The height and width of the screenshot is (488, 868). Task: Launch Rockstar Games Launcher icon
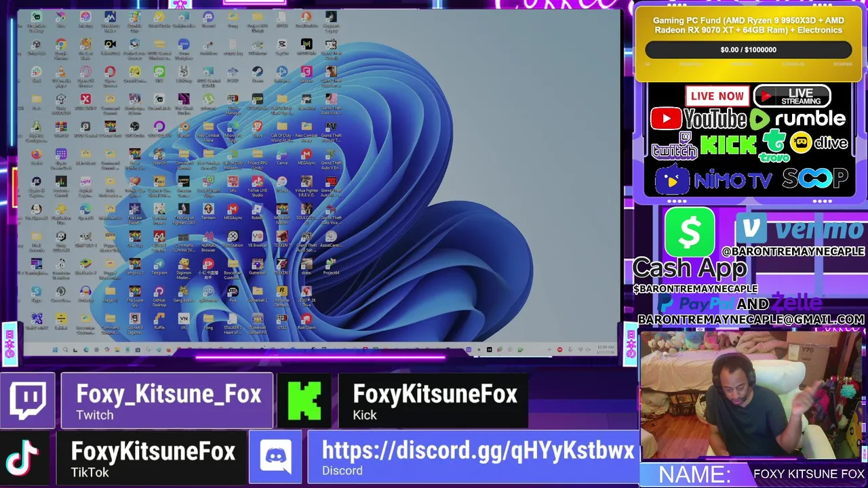[x=282, y=291]
